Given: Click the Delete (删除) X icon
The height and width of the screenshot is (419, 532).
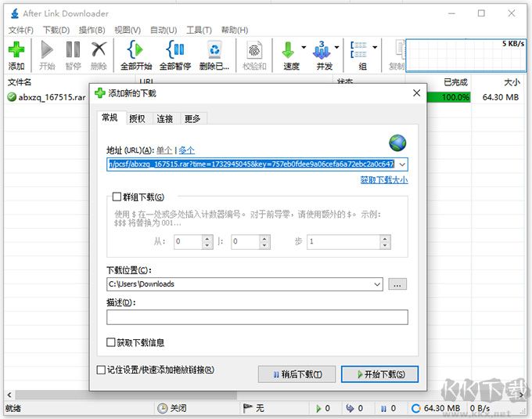Looking at the screenshot, I should click(99, 50).
